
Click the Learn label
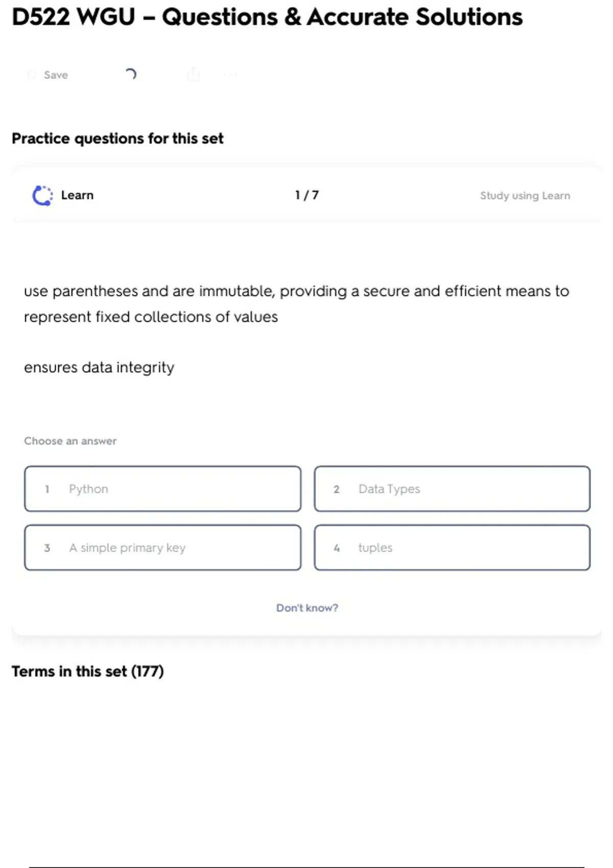click(x=77, y=195)
